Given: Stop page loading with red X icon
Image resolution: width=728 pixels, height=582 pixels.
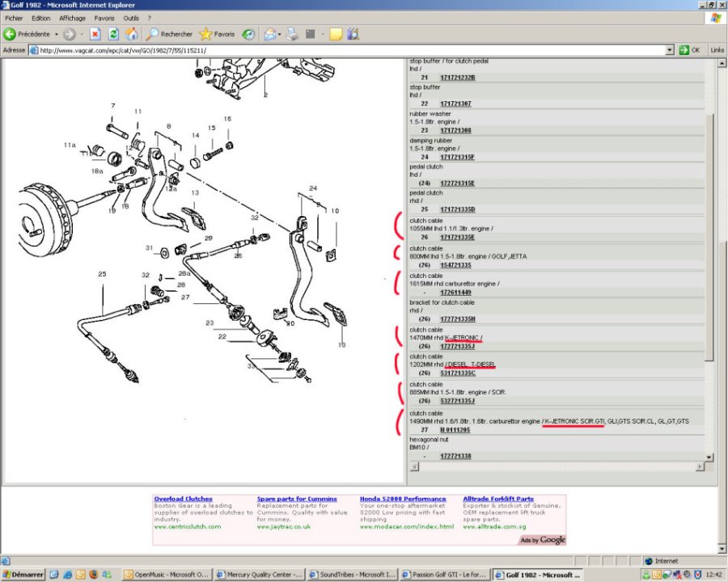Looking at the screenshot, I should point(95,34).
